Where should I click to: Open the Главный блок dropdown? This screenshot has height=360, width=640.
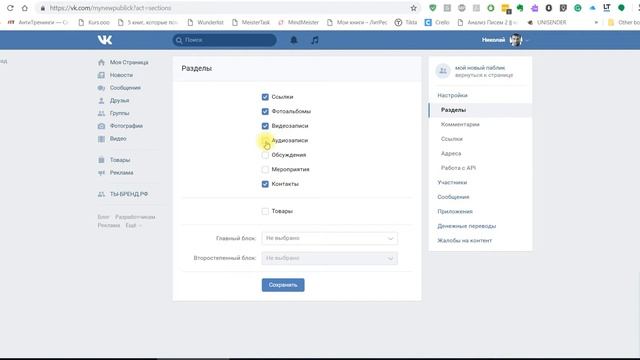pos(329,238)
